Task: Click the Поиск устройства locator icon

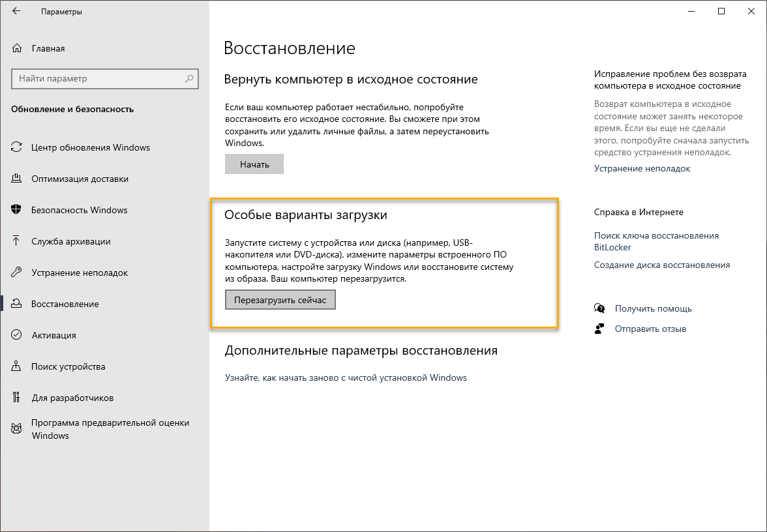Action: coord(17,366)
